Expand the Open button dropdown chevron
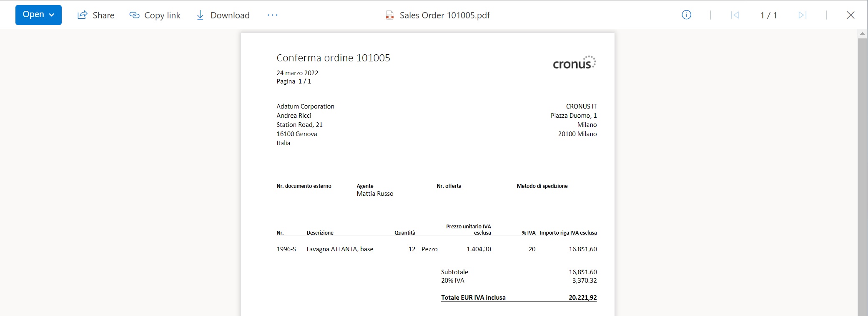This screenshot has height=316, width=868. tap(52, 15)
